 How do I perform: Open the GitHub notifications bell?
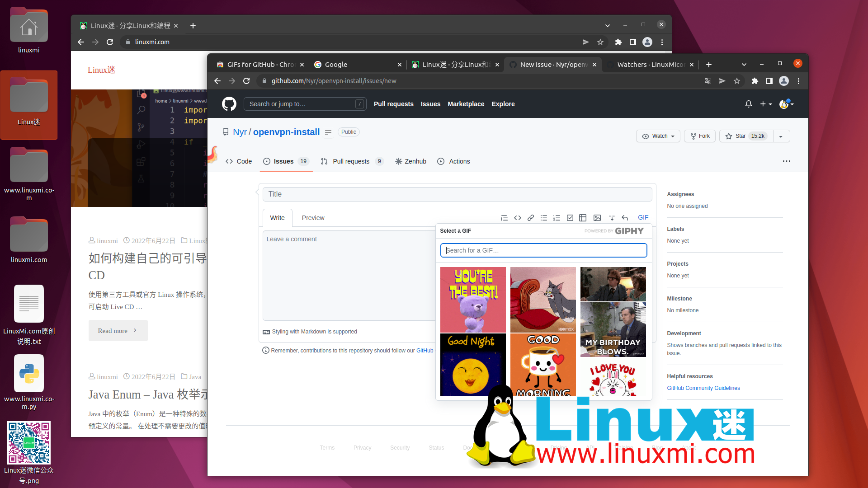click(749, 104)
